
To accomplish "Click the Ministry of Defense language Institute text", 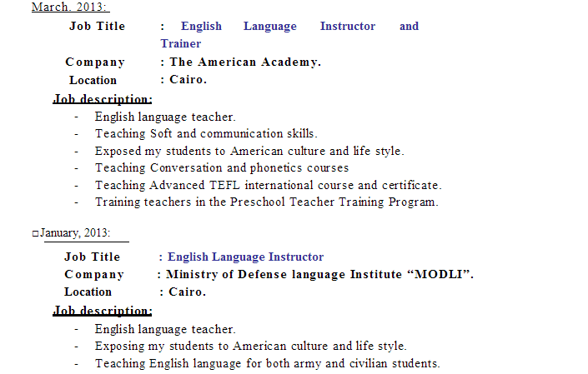I will click(319, 275).
